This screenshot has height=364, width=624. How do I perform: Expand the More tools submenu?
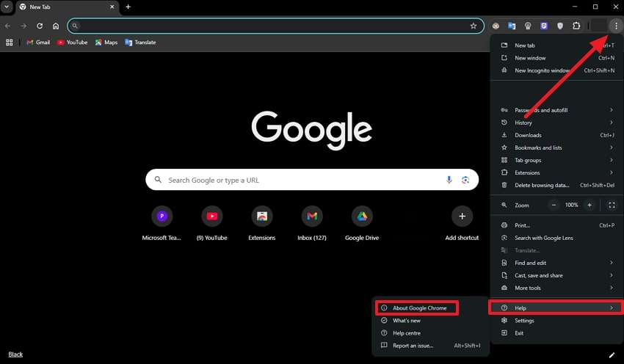click(556, 288)
